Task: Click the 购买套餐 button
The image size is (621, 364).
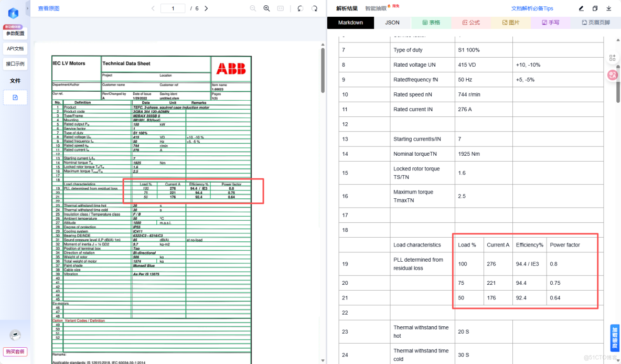Action: (x=15, y=351)
